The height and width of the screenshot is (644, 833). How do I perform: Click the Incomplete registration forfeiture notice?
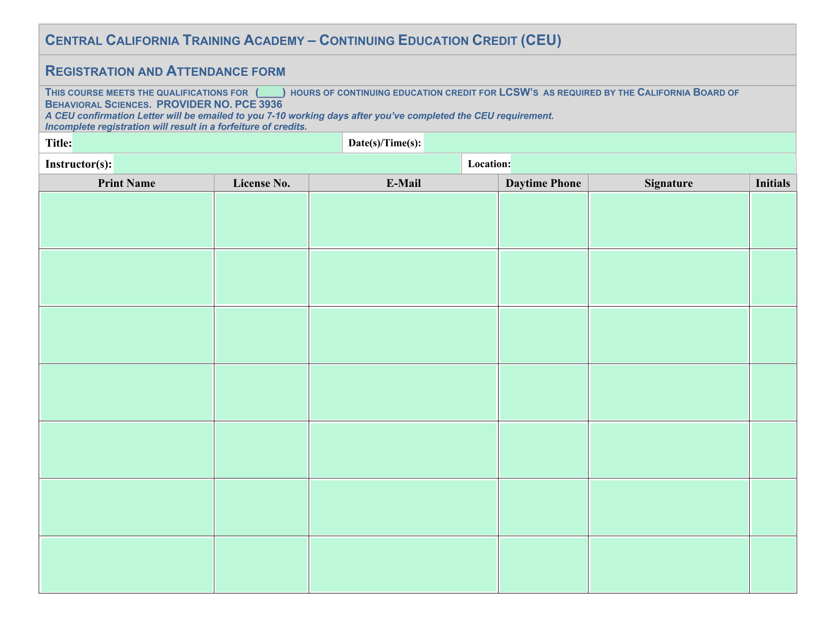tap(176, 126)
